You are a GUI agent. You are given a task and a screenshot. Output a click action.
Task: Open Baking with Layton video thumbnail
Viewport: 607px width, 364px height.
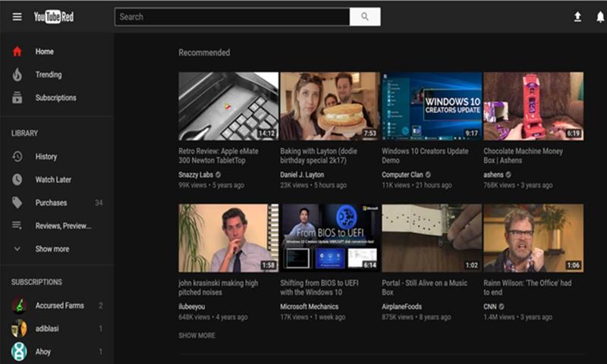pos(330,106)
